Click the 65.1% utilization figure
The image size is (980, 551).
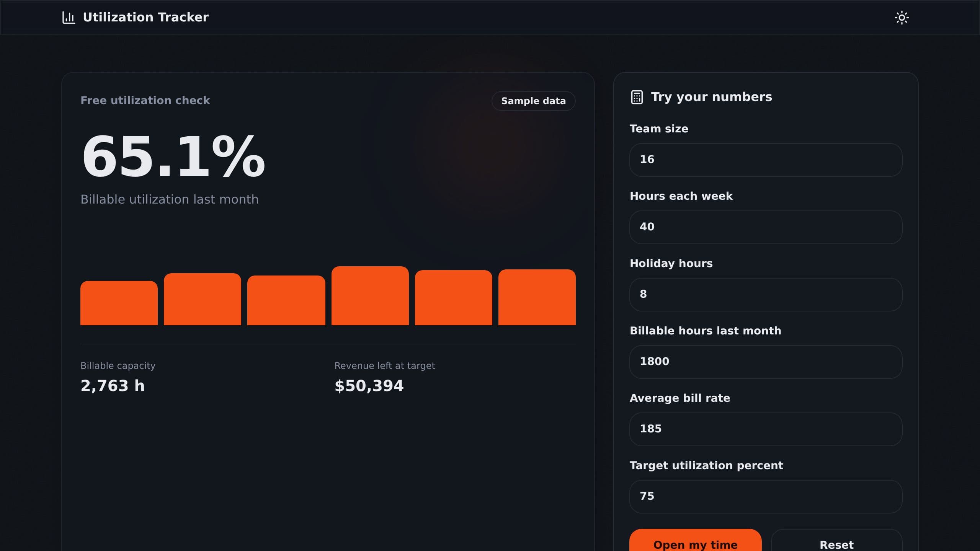point(173,156)
